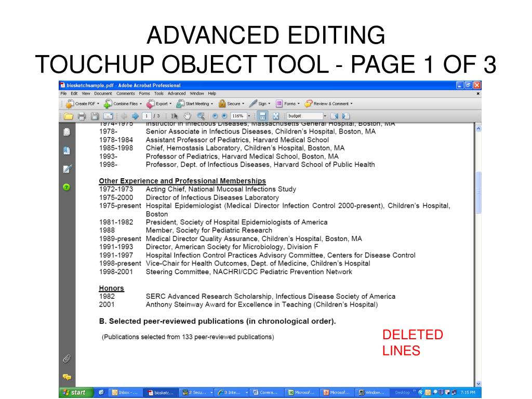Open the Bookmarks panel in left sidebar
532x399 pixels.
click(67, 150)
